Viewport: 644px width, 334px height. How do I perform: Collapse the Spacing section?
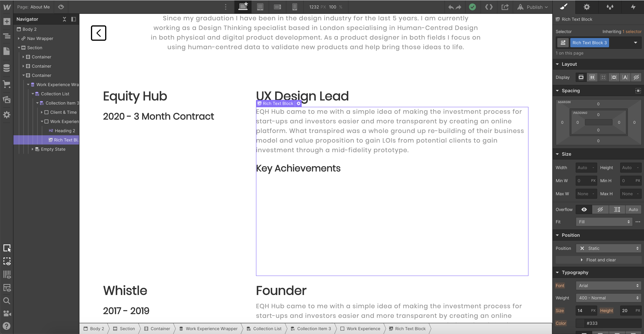pyautogui.click(x=557, y=91)
